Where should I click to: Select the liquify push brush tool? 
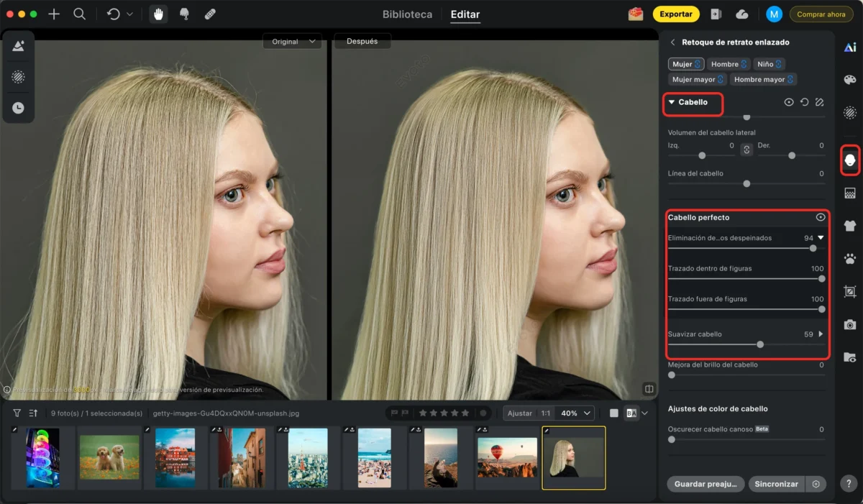click(184, 14)
